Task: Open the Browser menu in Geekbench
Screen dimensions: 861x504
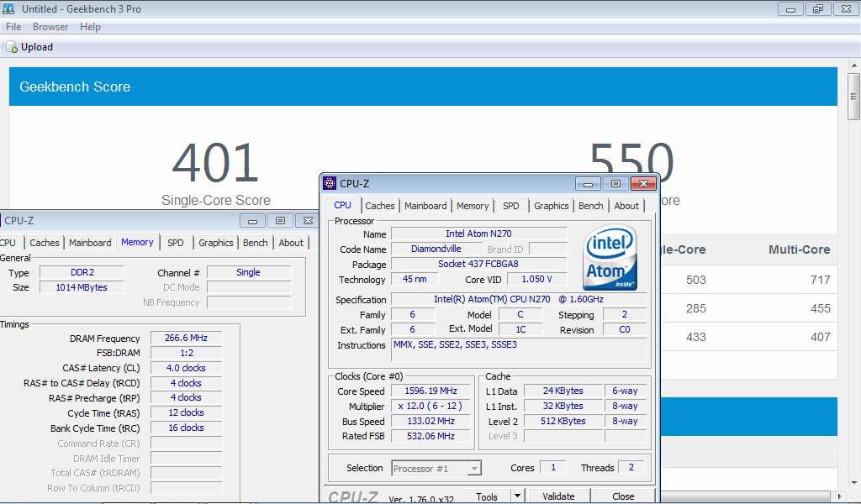Action: [x=50, y=27]
